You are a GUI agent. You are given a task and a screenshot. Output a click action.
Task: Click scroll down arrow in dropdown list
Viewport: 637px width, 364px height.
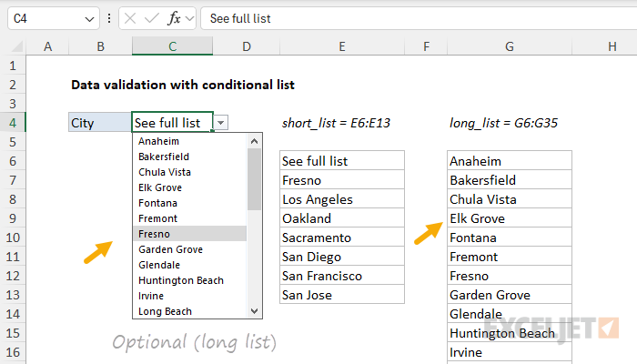(x=254, y=311)
